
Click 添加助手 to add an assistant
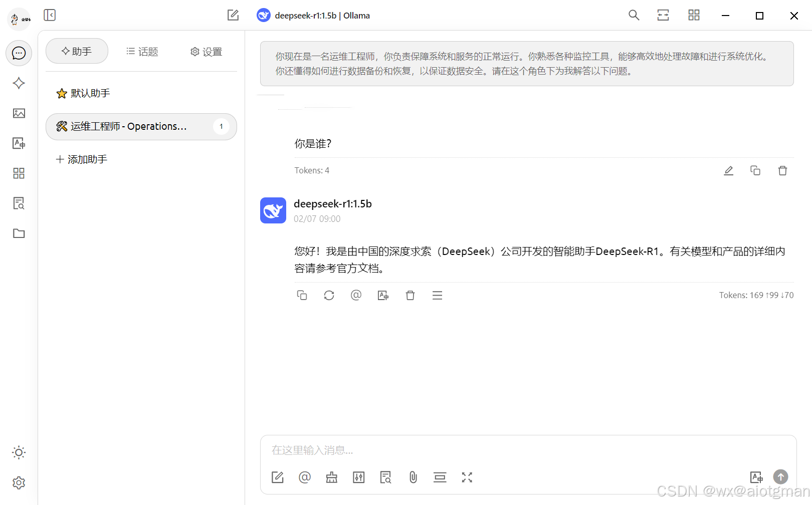(141, 159)
